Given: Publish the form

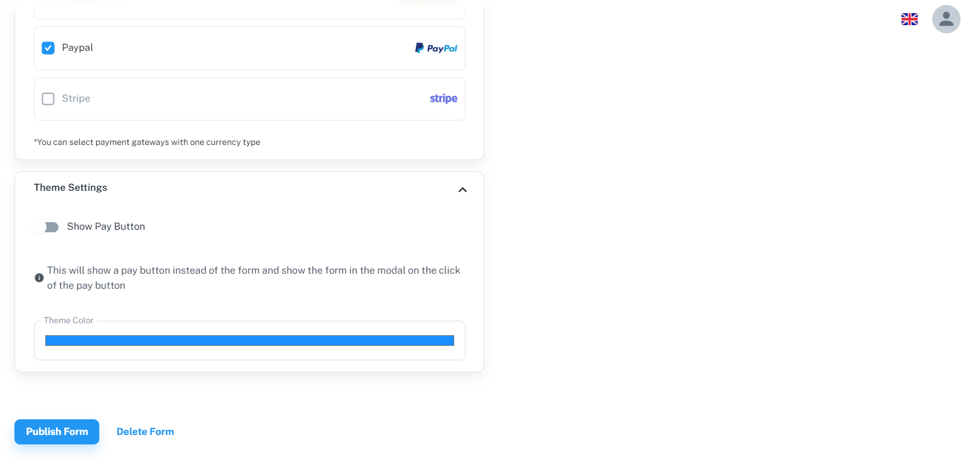Looking at the screenshot, I should [x=57, y=431].
